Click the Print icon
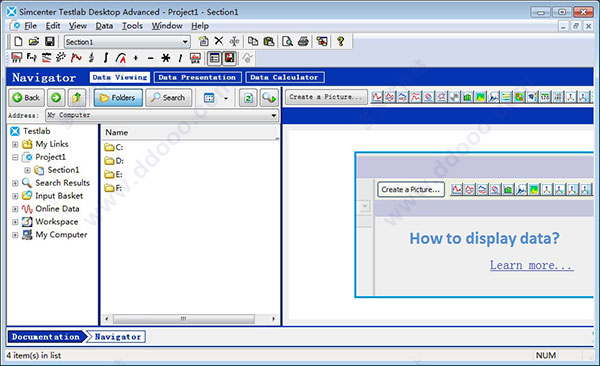 (x=303, y=41)
